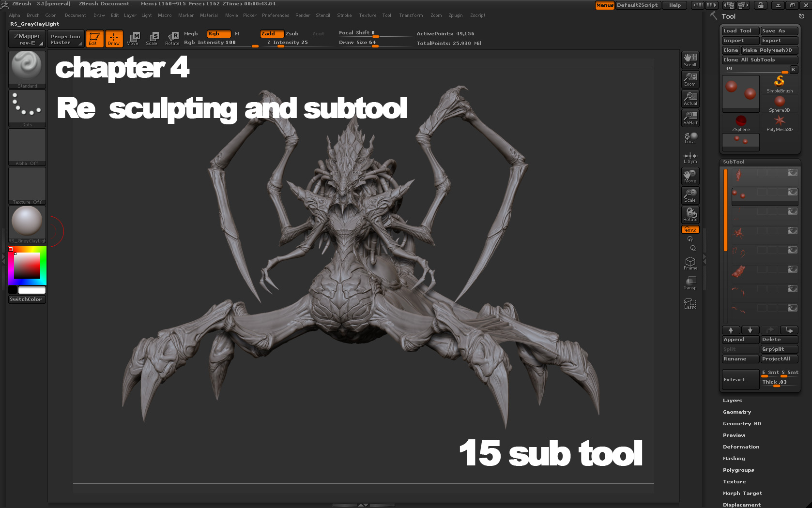Toggle visibility eye of last visible subtool
This screenshot has width=812, height=508.
click(792, 308)
